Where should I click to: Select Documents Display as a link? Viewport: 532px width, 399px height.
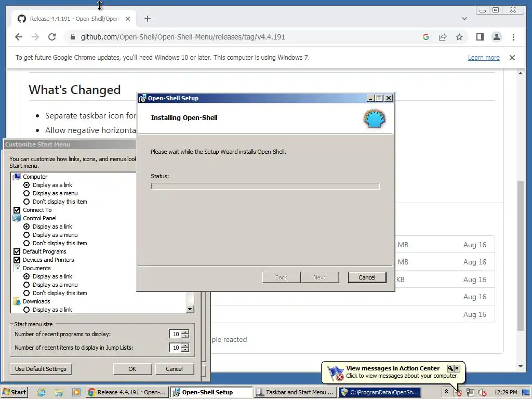26,276
